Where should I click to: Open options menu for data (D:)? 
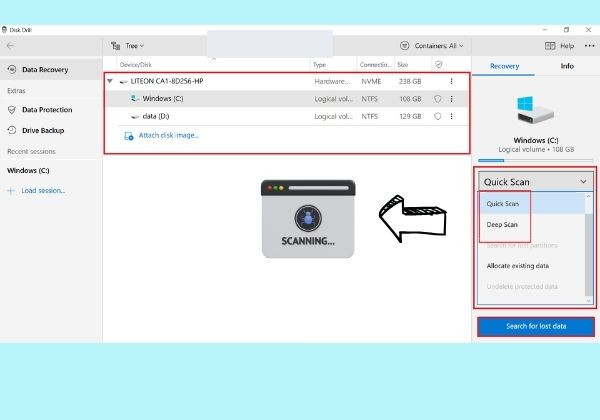[452, 116]
